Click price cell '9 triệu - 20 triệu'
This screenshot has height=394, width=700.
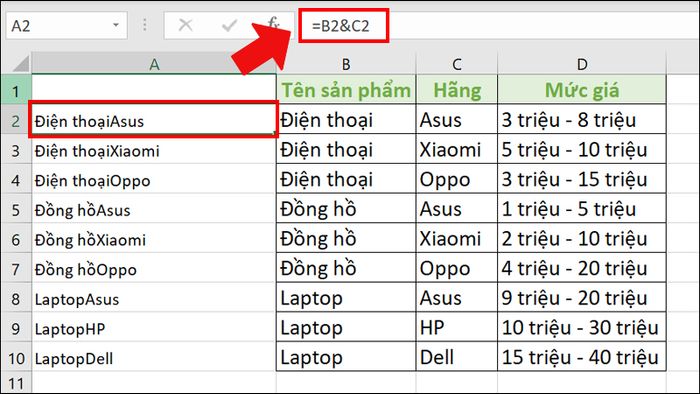(582, 298)
